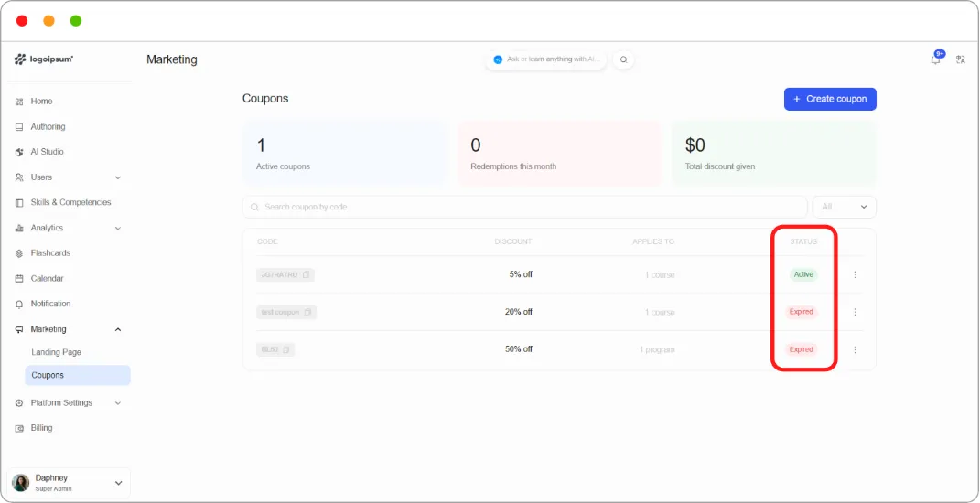Open more options for 50% off coupon
This screenshot has height=503, width=980.
[x=855, y=350]
